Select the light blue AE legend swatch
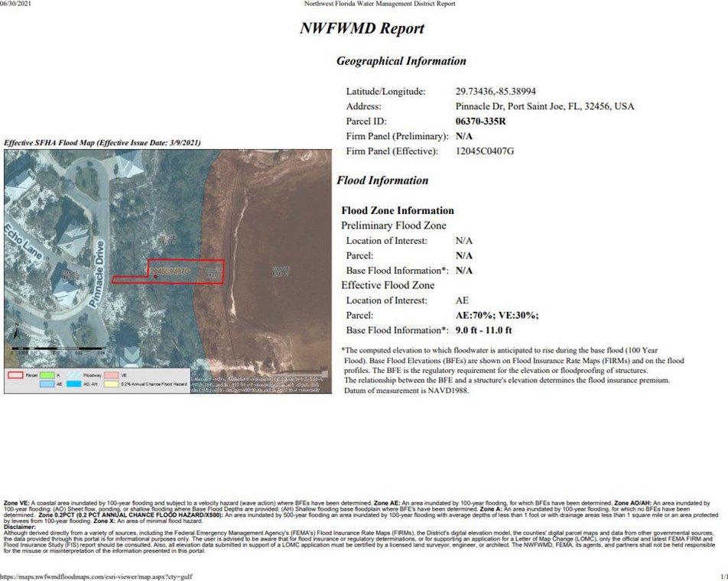The image size is (728, 581). (x=47, y=385)
